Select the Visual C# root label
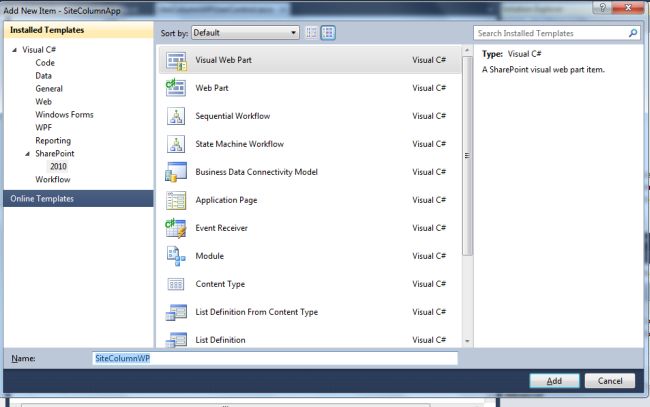 tap(39, 50)
